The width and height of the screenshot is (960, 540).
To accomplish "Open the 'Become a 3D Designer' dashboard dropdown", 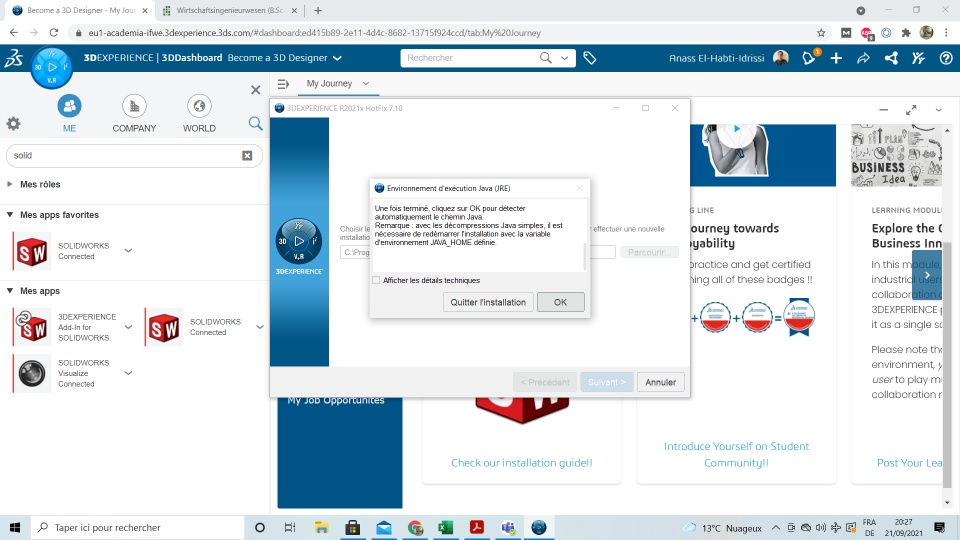I will (x=337, y=58).
